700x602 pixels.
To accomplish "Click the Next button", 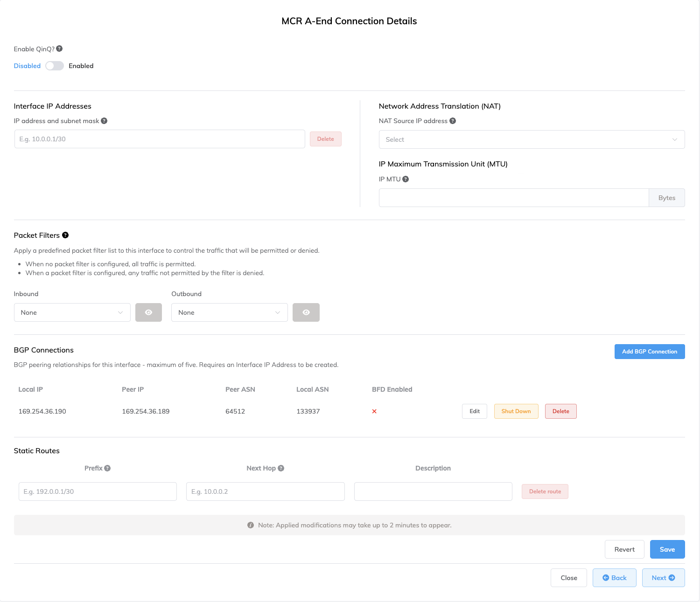I will point(663,578).
